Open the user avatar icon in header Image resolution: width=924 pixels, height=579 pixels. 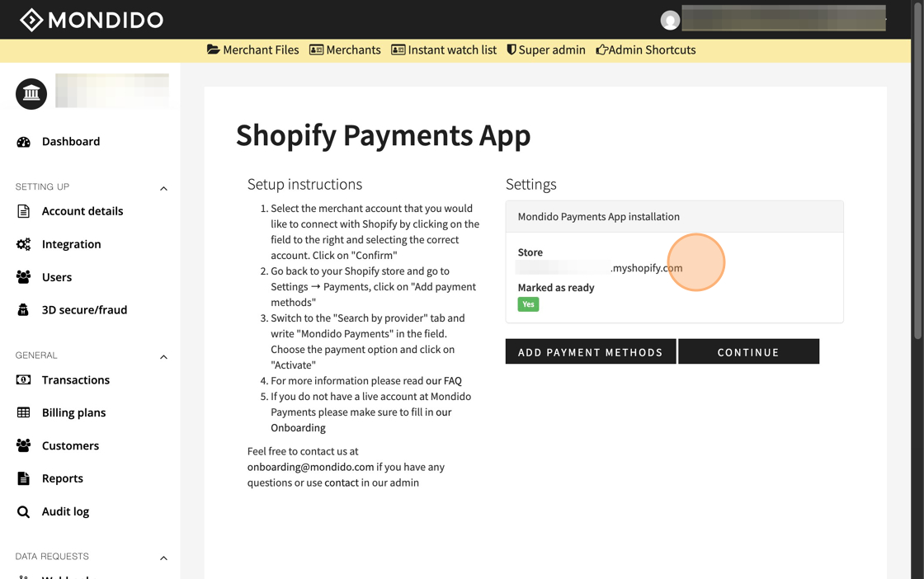(670, 21)
